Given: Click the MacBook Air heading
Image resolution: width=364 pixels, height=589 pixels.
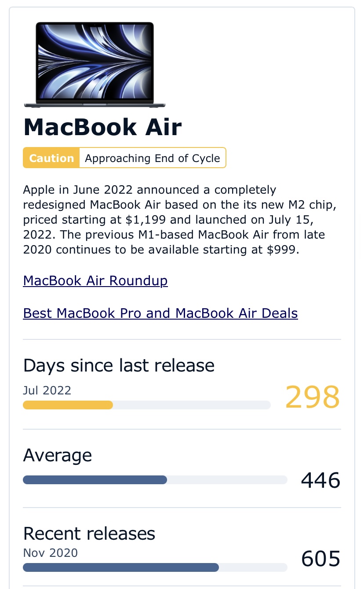Looking at the screenshot, I should click(102, 127).
